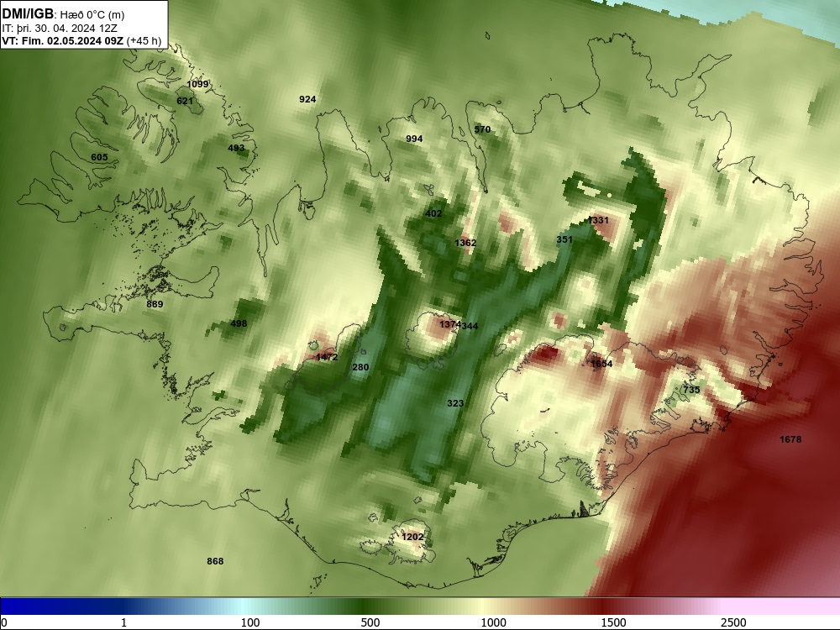Click the 323 map value

[455, 403]
